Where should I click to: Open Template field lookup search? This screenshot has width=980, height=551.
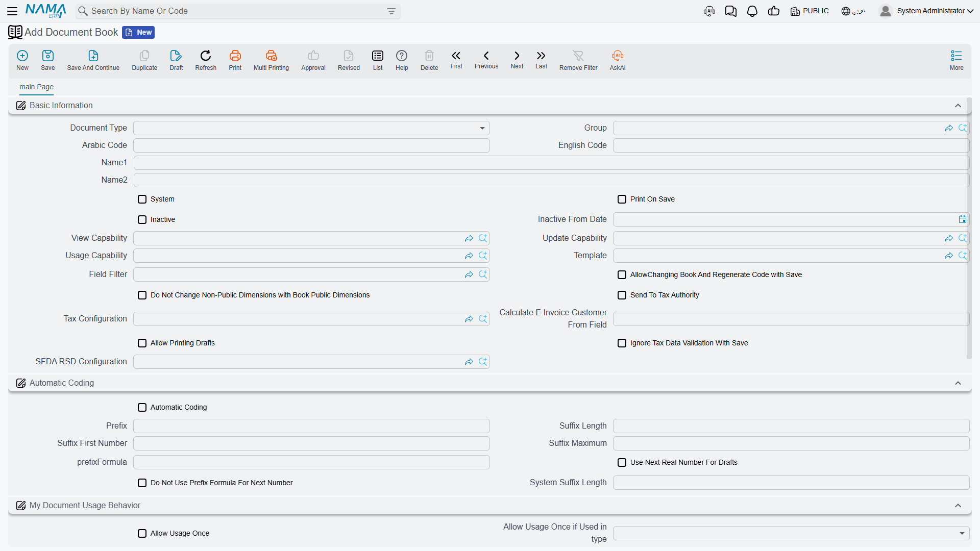(x=963, y=256)
